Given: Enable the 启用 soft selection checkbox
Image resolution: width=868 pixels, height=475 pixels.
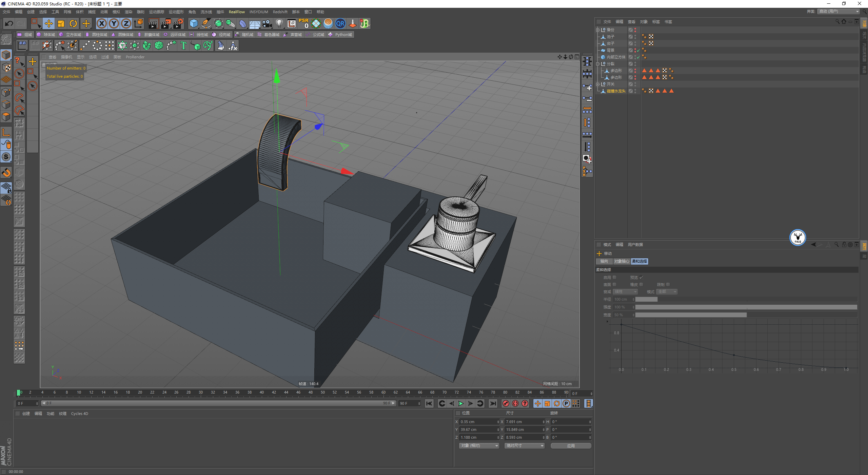Looking at the screenshot, I should click(x=614, y=278).
